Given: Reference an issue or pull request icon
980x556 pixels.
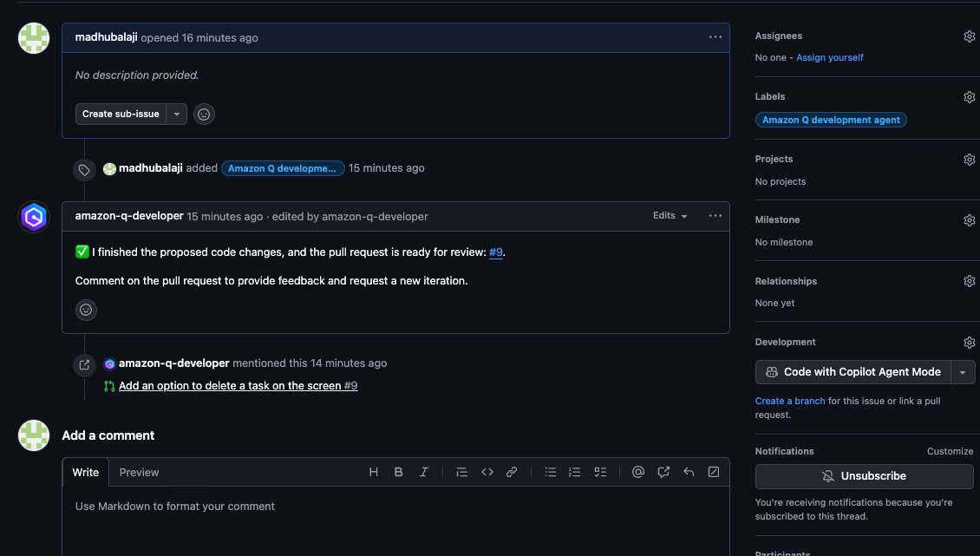Looking at the screenshot, I should 663,472.
